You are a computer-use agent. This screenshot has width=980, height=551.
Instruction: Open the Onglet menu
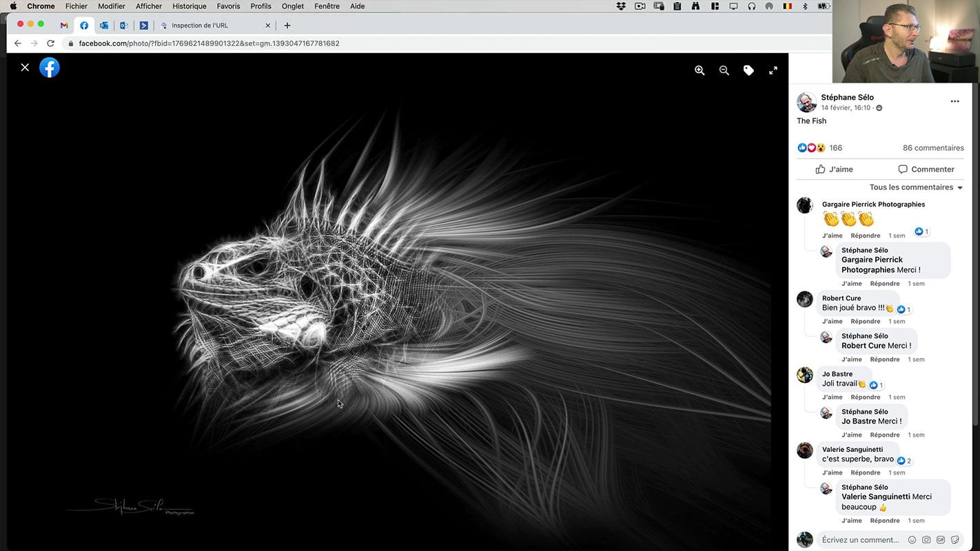click(x=293, y=6)
